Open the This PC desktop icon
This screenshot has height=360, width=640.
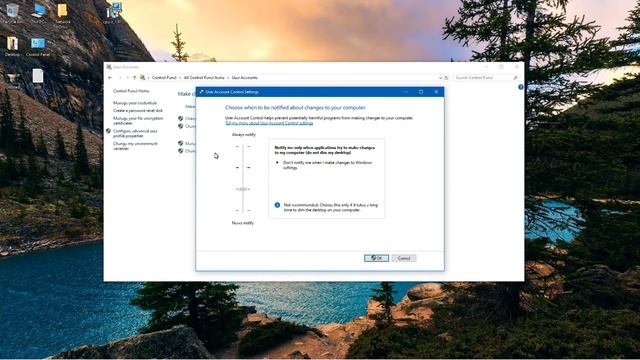tap(38, 11)
